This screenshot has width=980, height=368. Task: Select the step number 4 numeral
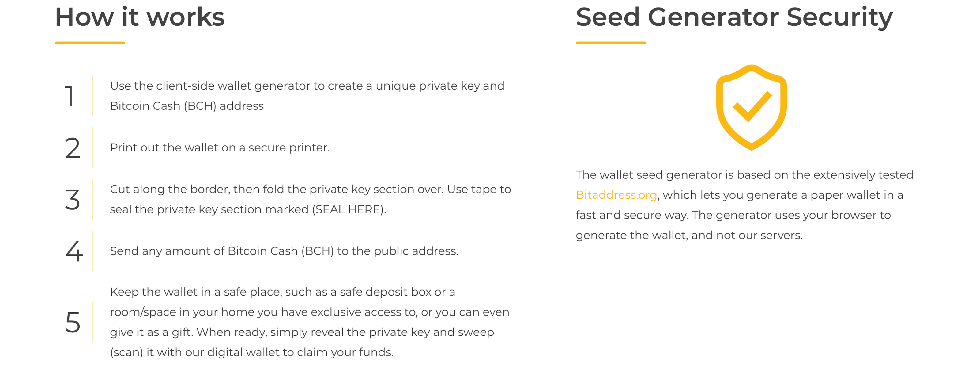74,251
